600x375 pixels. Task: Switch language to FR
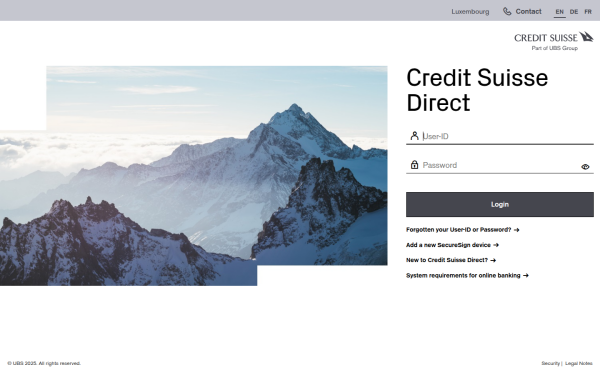[x=588, y=12]
